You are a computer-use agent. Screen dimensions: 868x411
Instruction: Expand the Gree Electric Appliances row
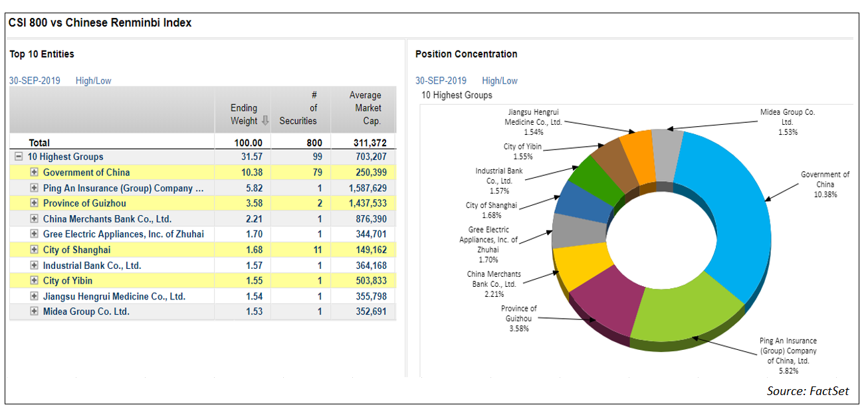(34, 234)
